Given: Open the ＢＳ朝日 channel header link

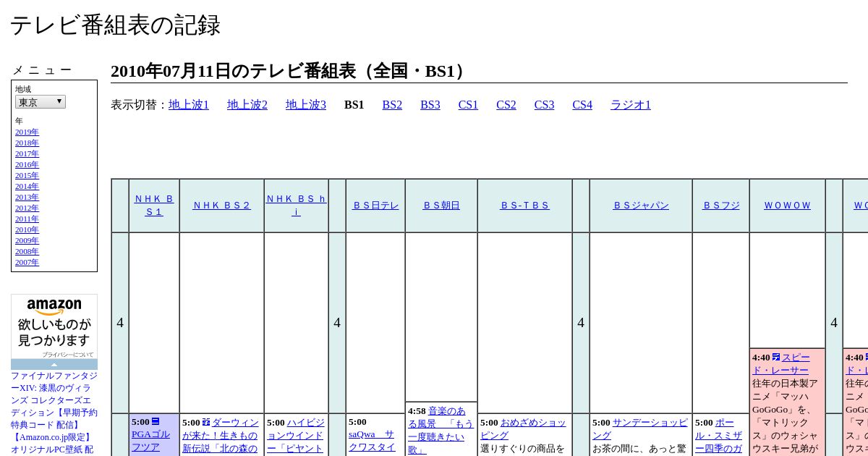Looking at the screenshot, I should tap(441, 206).
